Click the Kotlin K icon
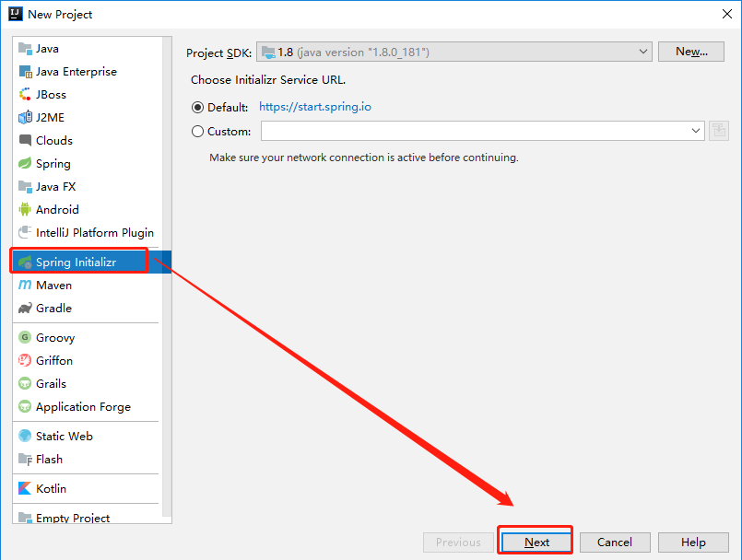742x560 pixels. pos(25,488)
